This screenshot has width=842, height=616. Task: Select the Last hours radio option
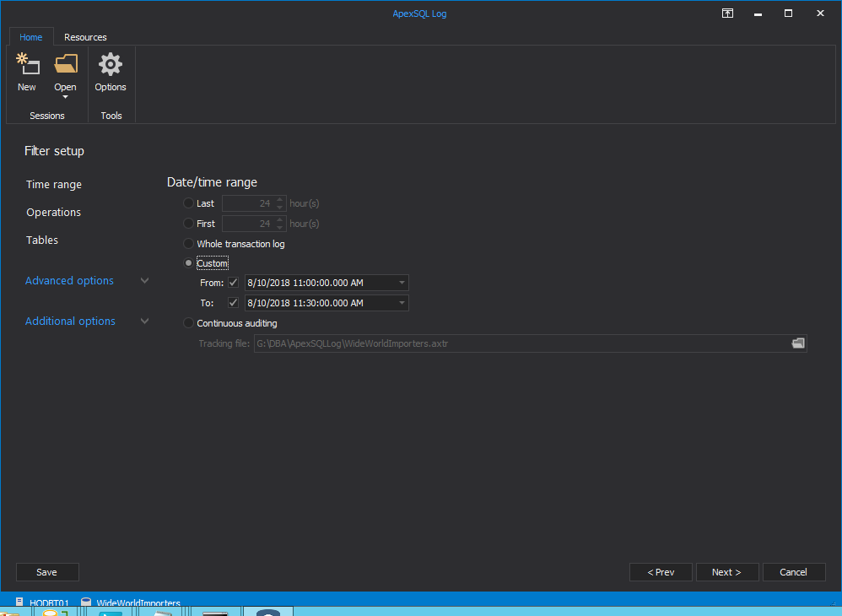pyautogui.click(x=188, y=203)
